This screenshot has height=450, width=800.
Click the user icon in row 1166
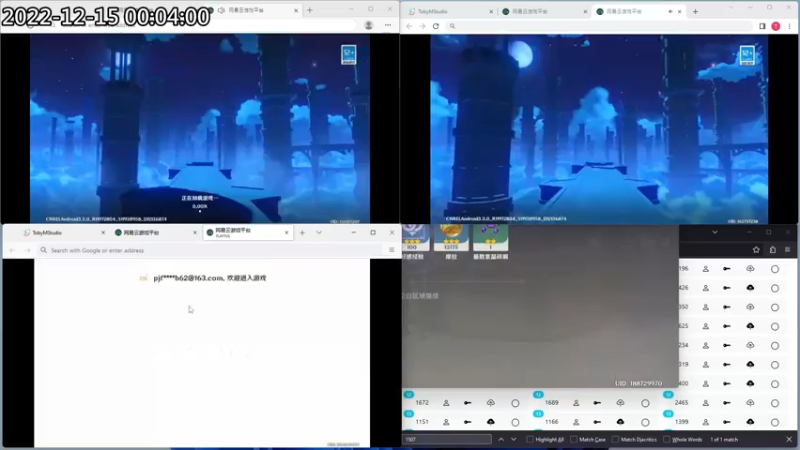coord(576,422)
